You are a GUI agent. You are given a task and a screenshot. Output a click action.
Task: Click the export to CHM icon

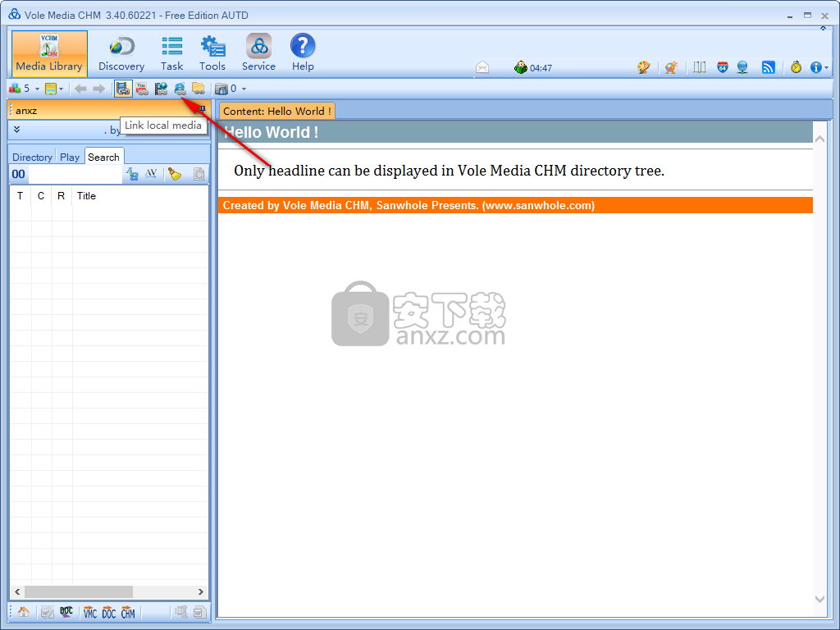click(x=128, y=612)
